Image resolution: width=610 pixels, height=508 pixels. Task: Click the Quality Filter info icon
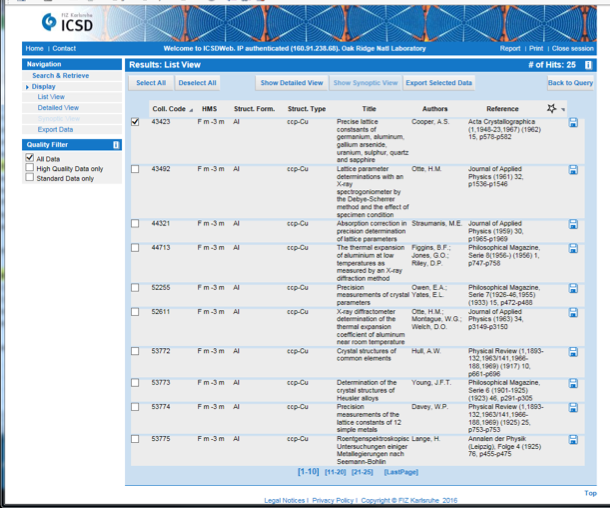tap(116, 145)
